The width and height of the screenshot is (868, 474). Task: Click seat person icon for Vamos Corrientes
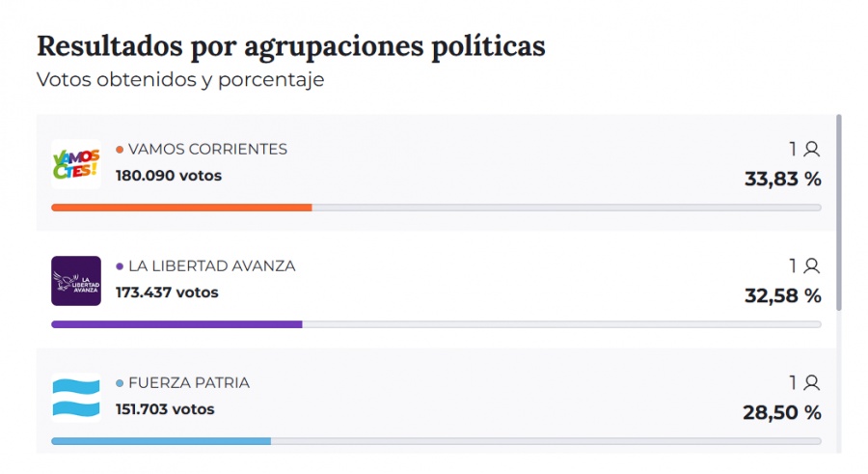(811, 149)
